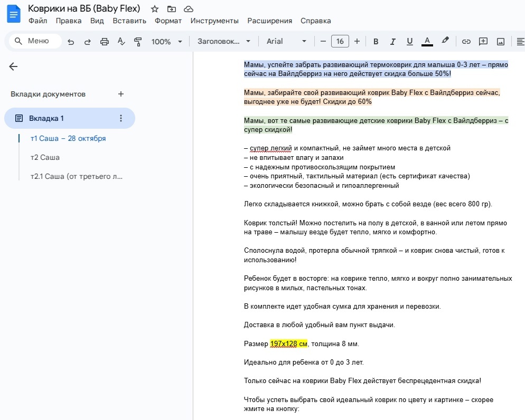The image size is (525, 420).
Task: Open the Arial font dropdown
Action: tap(287, 42)
